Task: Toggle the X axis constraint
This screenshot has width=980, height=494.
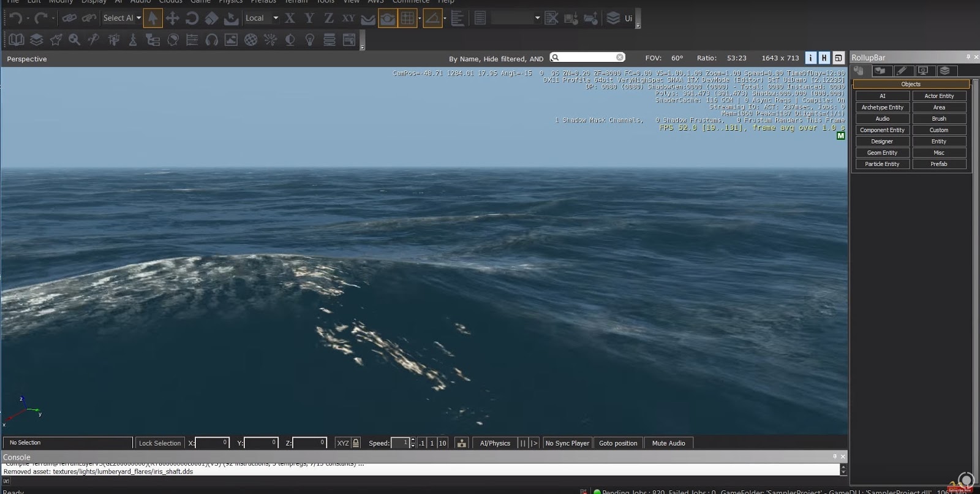Action: 290,18
